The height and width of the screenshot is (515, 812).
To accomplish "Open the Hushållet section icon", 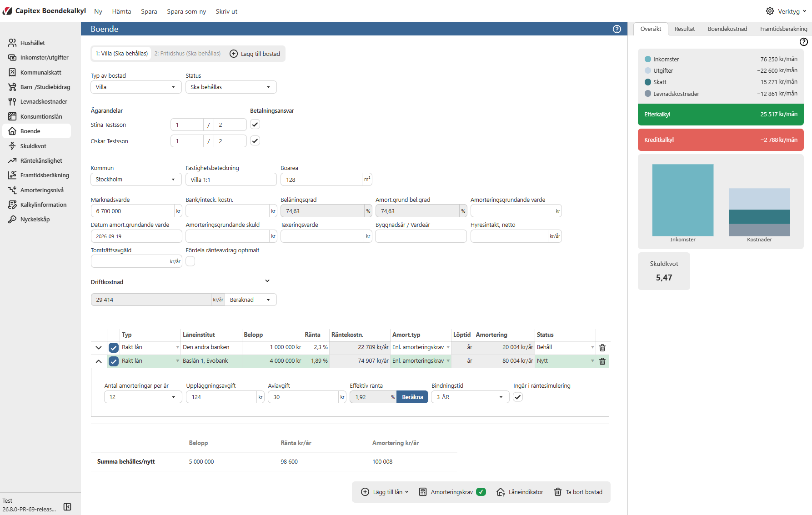I will (x=12, y=43).
